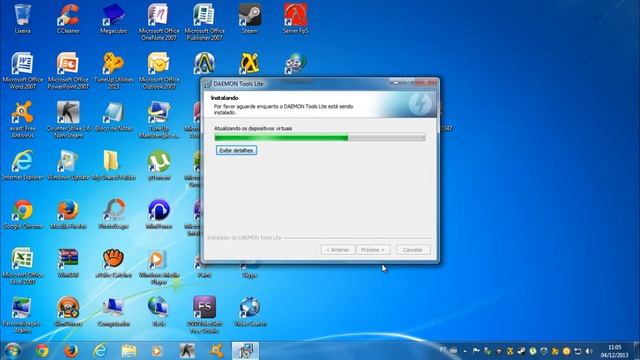The image size is (640, 360).
Task: Click the 'Instalando' heading in the installer
Action: coord(224,98)
